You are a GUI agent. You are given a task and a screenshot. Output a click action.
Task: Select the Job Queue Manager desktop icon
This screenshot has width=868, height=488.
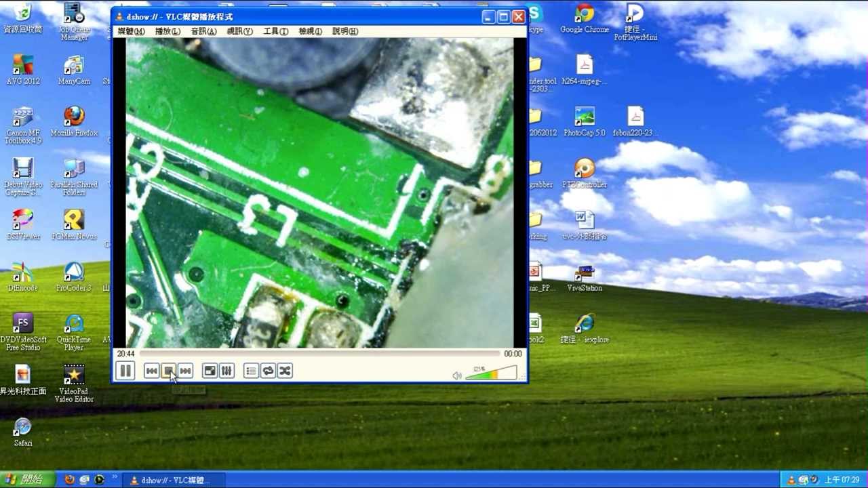click(x=74, y=22)
